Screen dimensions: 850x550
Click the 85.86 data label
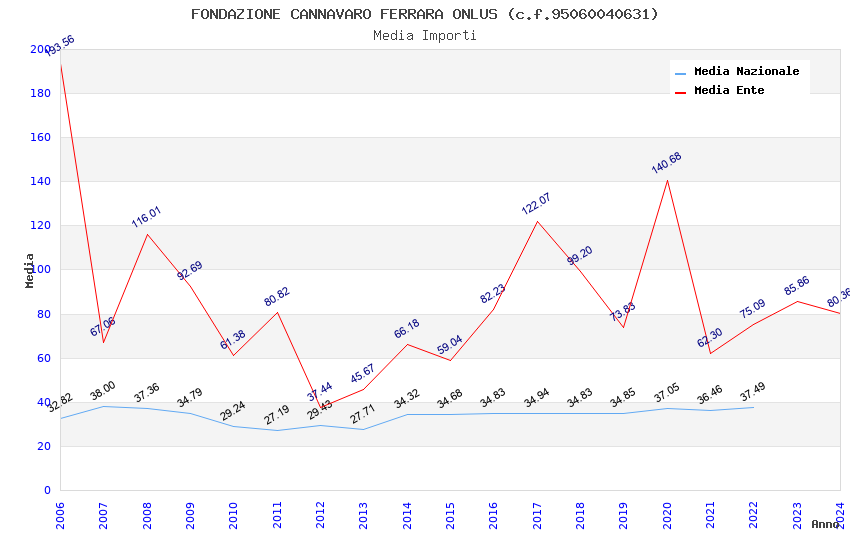tap(797, 286)
